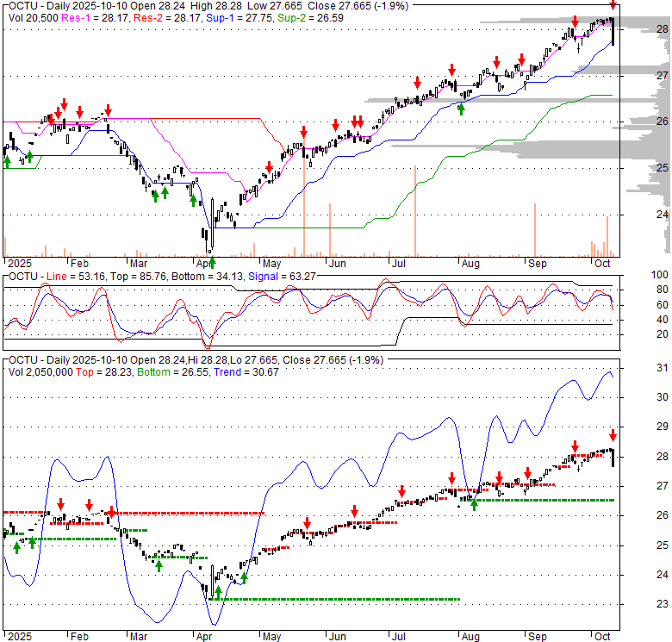Select the red arrow in October on bottom chart
This screenshot has width=672, height=642.
pos(613,434)
